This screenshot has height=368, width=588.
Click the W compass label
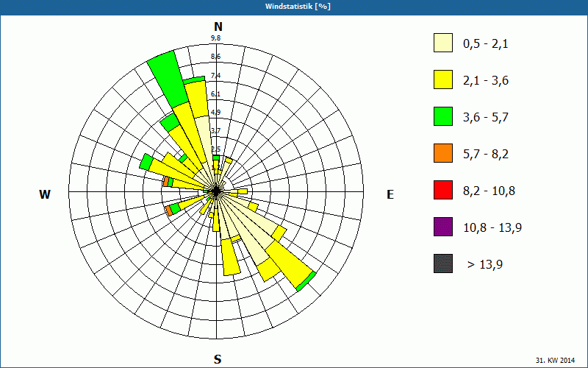click(x=45, y=194)
